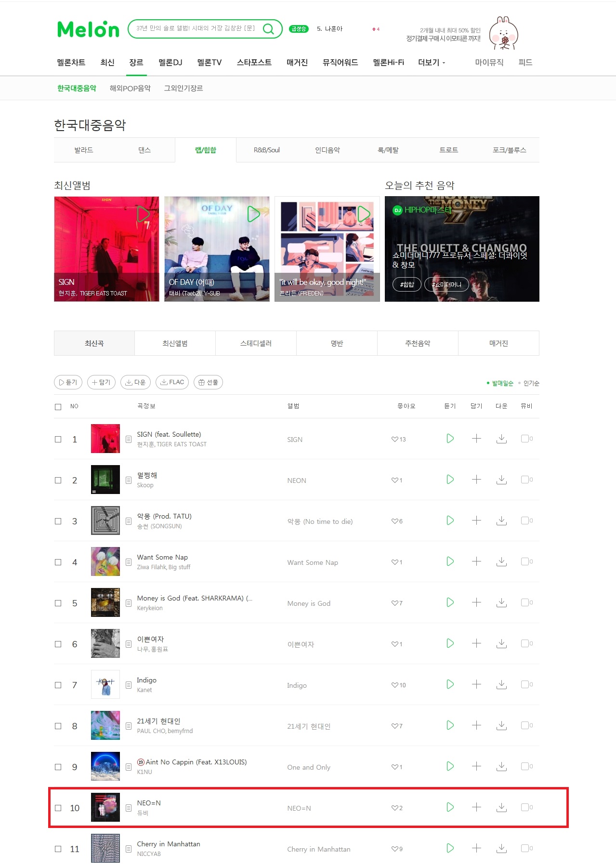This screenshot has height=868, width=616.
Task: Download Cherry in Manhattan track
Action: point(501,848)
